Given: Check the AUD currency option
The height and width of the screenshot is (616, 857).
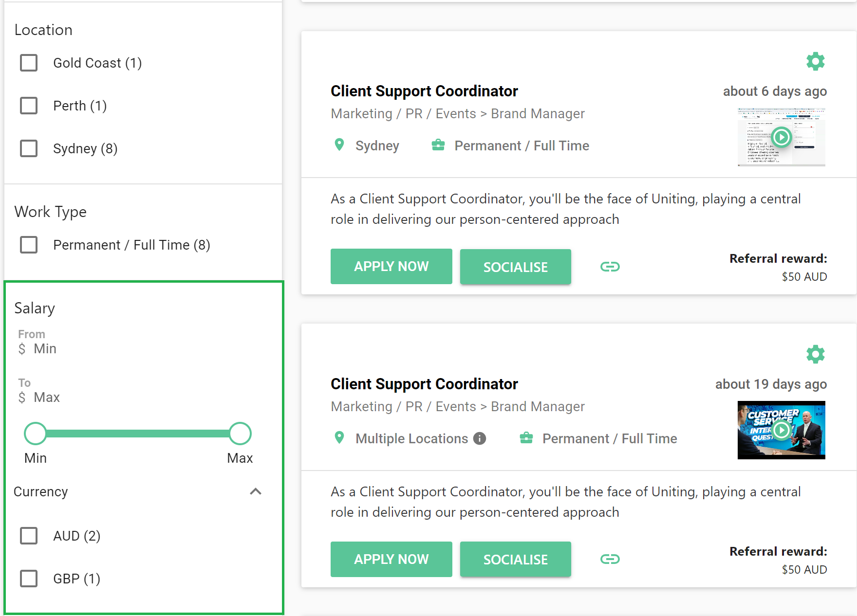Looking at the screenshot, I should point(29,536).
